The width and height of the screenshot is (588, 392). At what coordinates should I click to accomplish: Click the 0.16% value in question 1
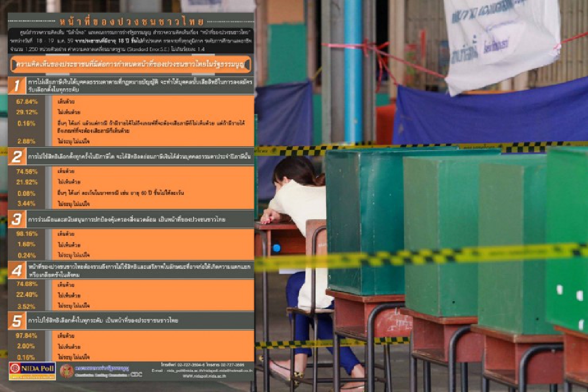26,123
